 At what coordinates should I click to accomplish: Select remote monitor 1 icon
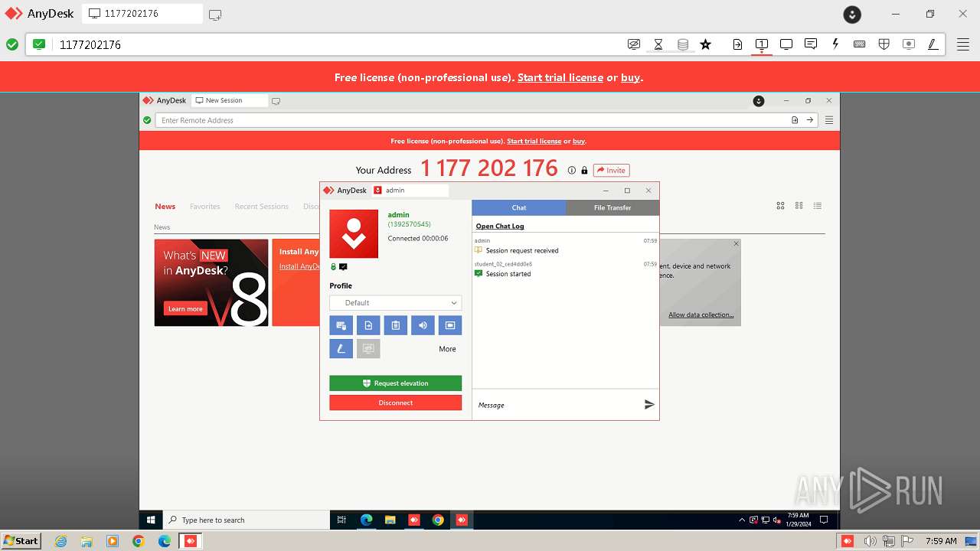coord(762,44)
